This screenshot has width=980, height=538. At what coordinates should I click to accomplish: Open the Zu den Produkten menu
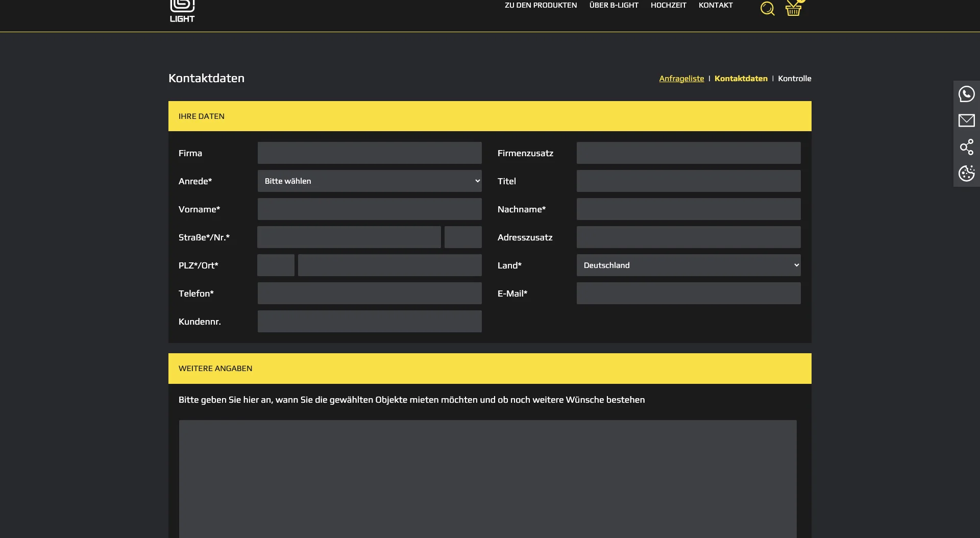541,5
